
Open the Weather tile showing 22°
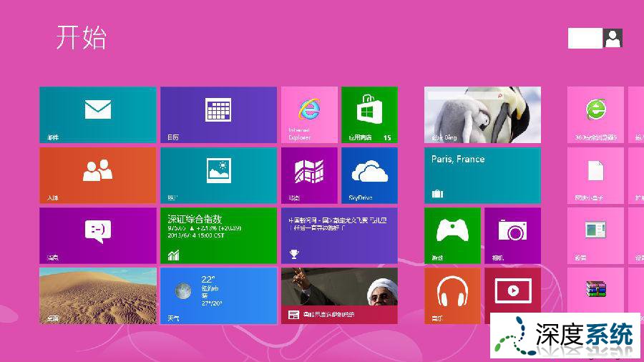click(x=218, y=296)
